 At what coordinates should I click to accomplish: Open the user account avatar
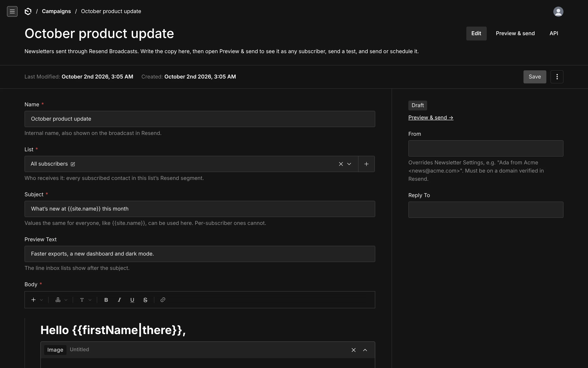tap(558, 11)
